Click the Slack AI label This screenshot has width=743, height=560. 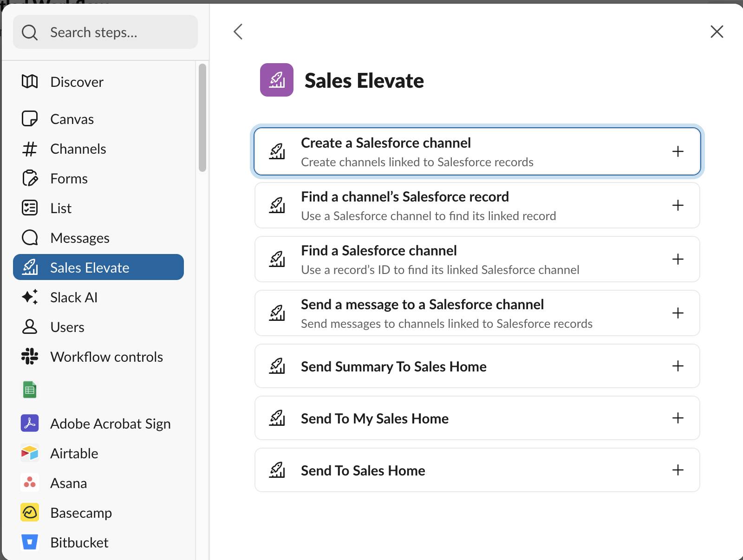pos(74,297)
